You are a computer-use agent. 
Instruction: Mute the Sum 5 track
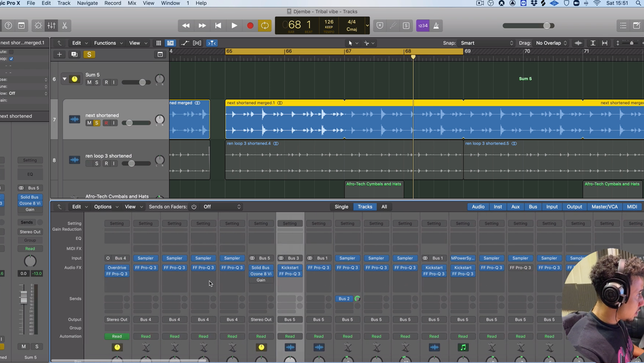point(89,82)
